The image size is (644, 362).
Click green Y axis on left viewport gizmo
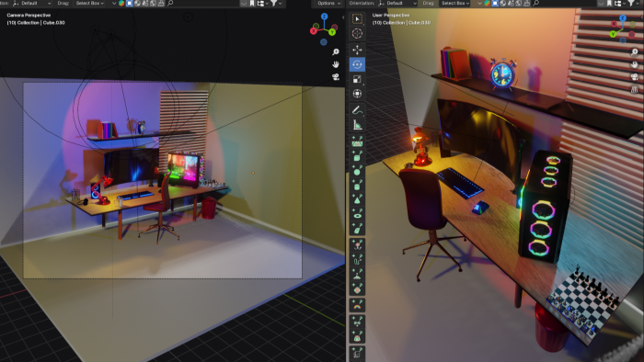point(332,32)
